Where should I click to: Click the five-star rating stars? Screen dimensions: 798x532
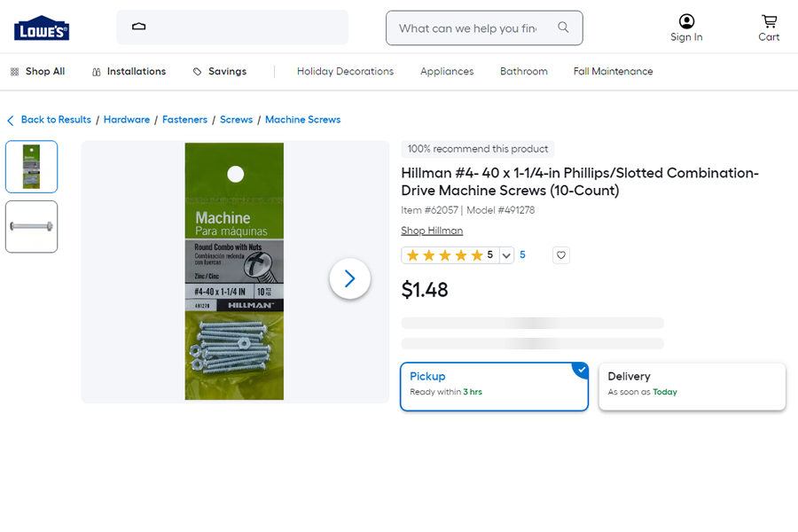point(445,255)
